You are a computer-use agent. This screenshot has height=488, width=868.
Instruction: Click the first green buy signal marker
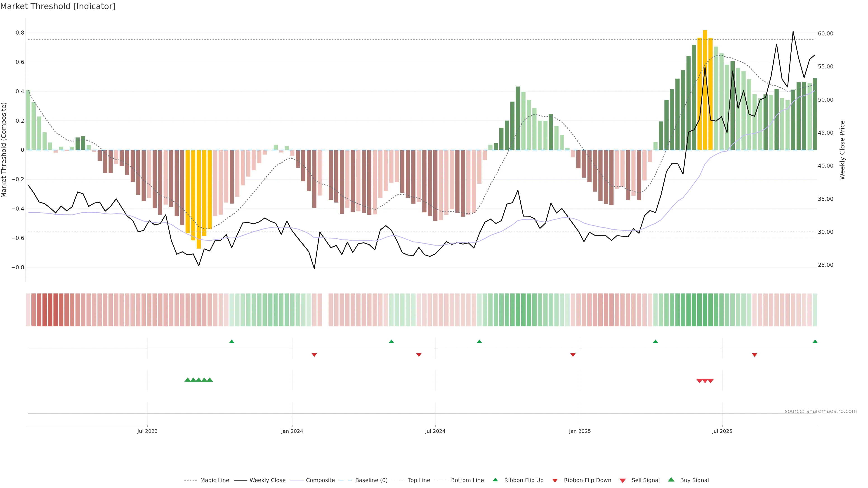188,380
